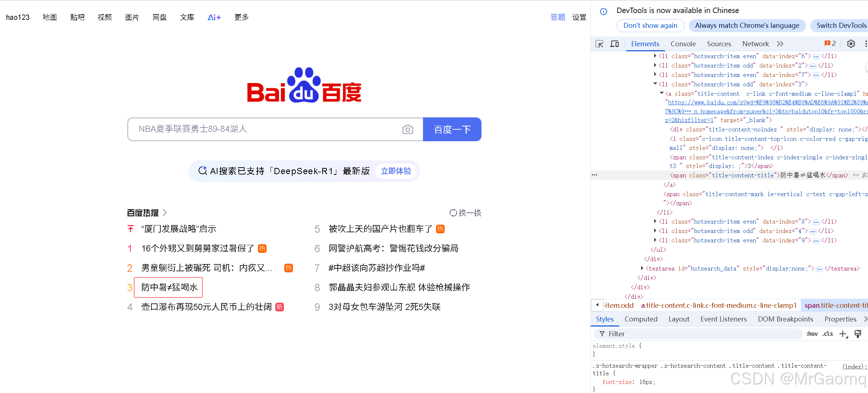Open DevTools settings gear
Screen dimensions: 868x393
click(851, 44)
